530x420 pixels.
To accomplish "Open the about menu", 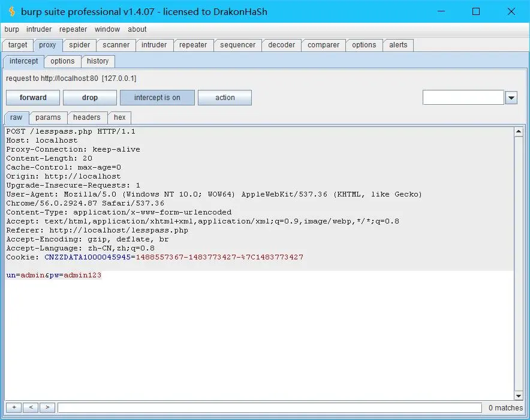I will pyautogui.click(x=137, y=29).
